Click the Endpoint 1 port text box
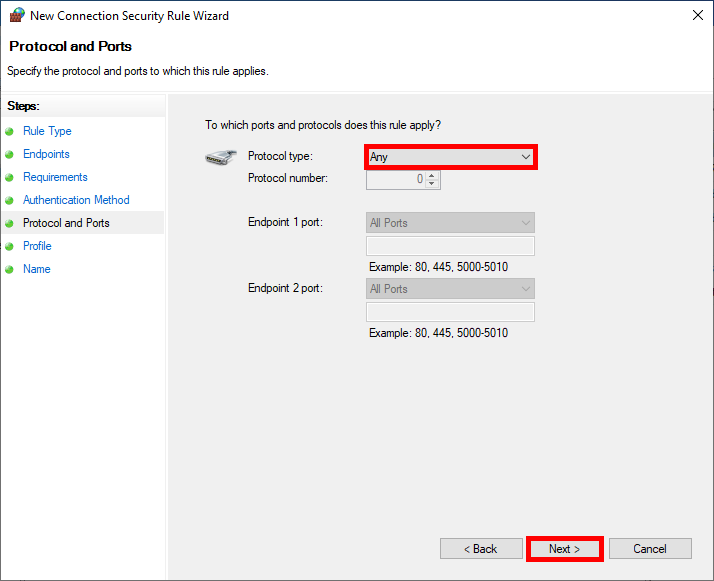The width and height of the screenshot is (714, 581). click(x=450, y=246)
